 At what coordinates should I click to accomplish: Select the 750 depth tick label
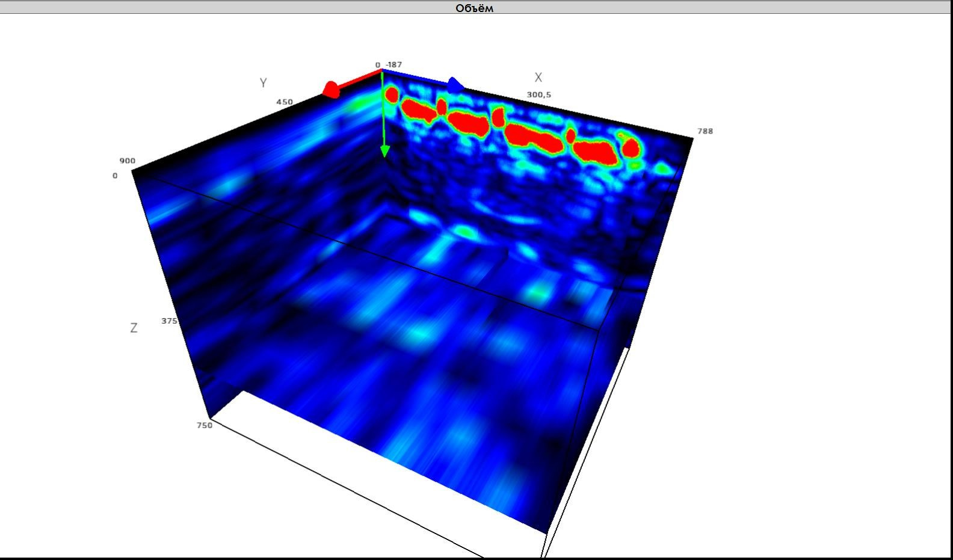pyautogui.click(x=205, y=425)
